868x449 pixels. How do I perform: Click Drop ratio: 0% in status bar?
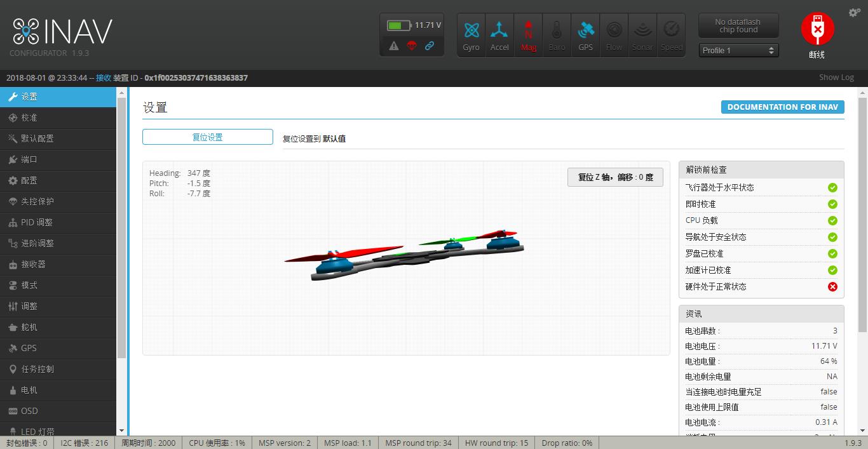point(567,443)
